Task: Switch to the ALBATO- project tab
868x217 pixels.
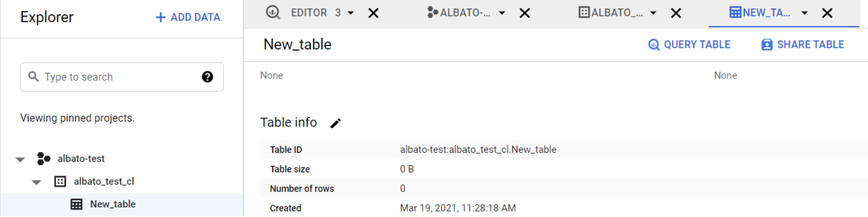Action: coord(459,13)
